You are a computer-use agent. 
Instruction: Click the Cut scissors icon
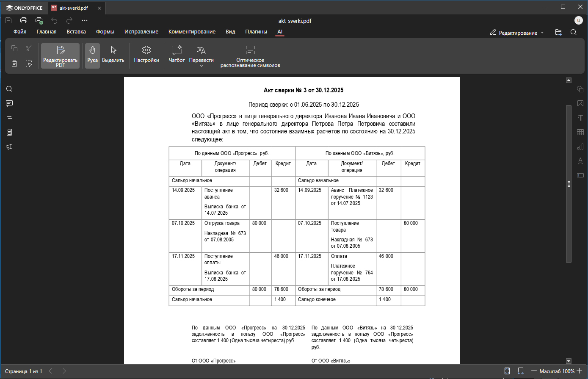29,48
